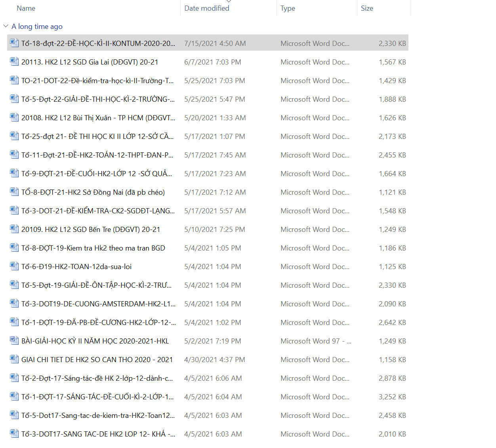Viewport: 496px width, 448px height.
Task: Click Word icon of 20113 Gia Lai file
Action: click(x=14, y=62)
